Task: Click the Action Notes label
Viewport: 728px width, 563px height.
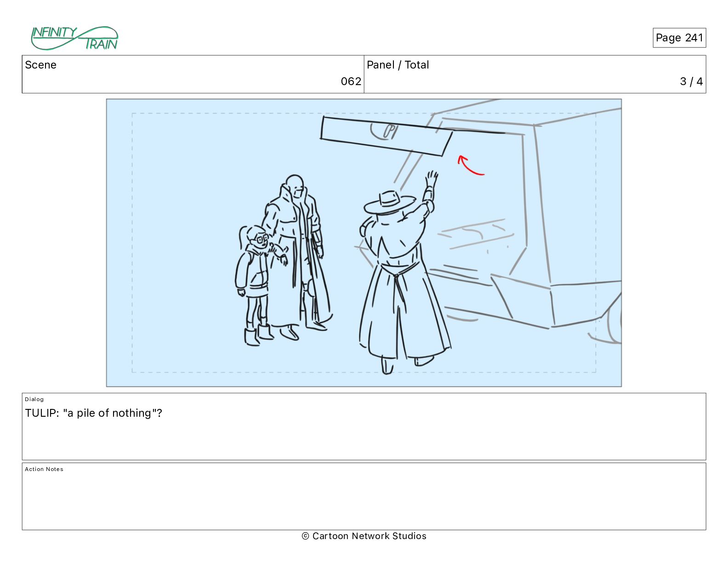Action: click(x=44, y=469)
